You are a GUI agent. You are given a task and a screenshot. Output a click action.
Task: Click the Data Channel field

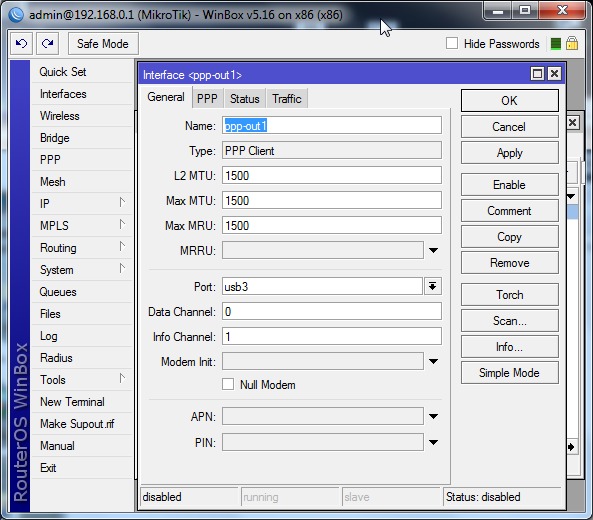pyautogui.click(x=332, y=312)
